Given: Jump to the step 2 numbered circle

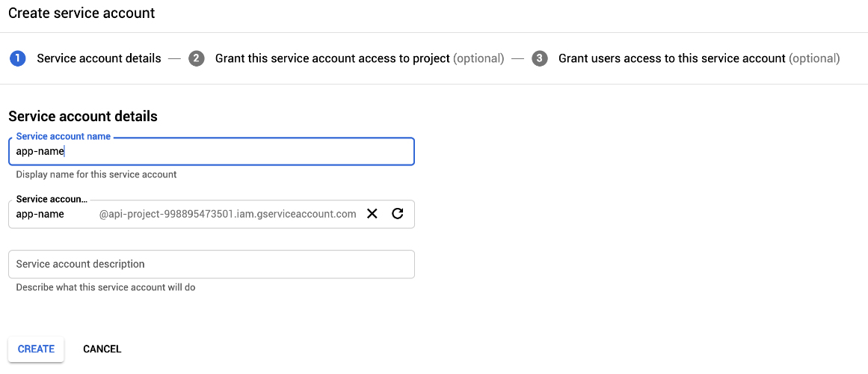Looking at the screenshot, I should click(x=197, y=58).
